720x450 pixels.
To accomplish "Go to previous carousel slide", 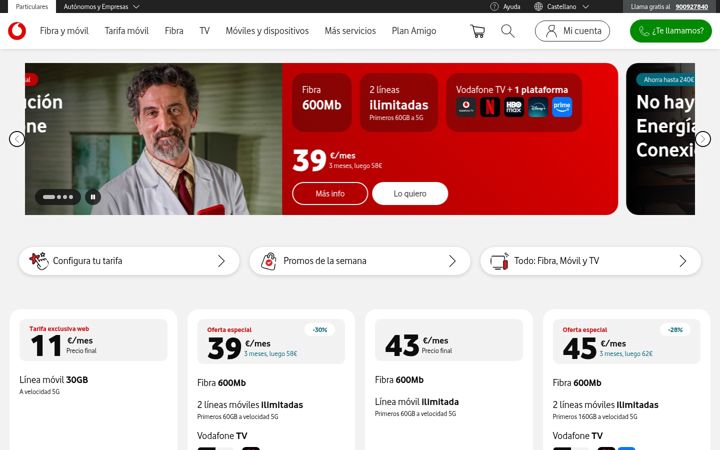I will (17, 139).
